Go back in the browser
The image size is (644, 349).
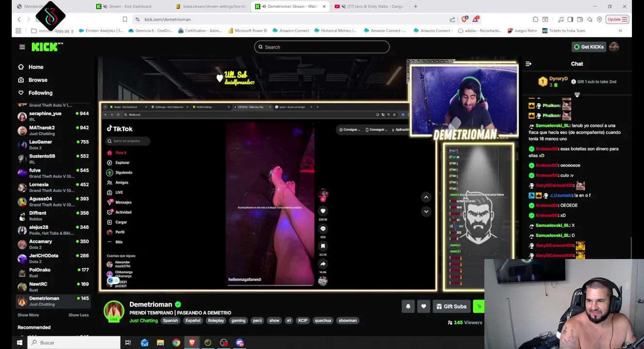click(x=19, y=19)
